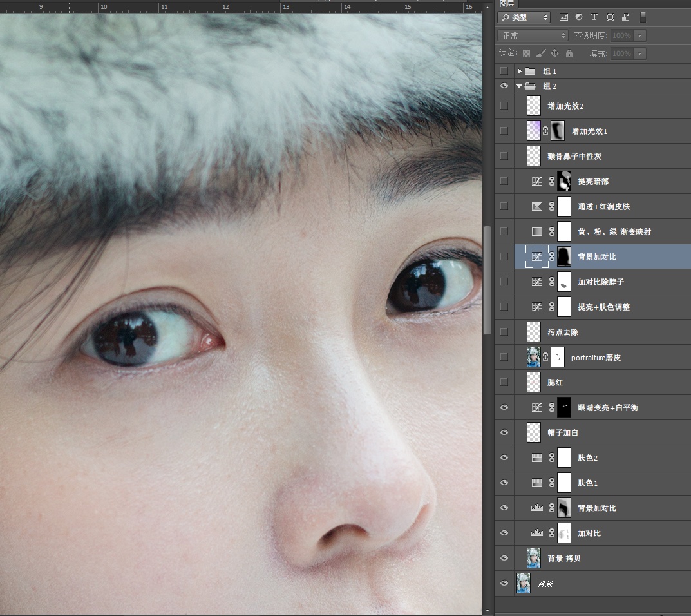Filter layers by pixel layer icon
This screenshot has height=616, width=691.
pyautogui.click(x=563, y=17)
